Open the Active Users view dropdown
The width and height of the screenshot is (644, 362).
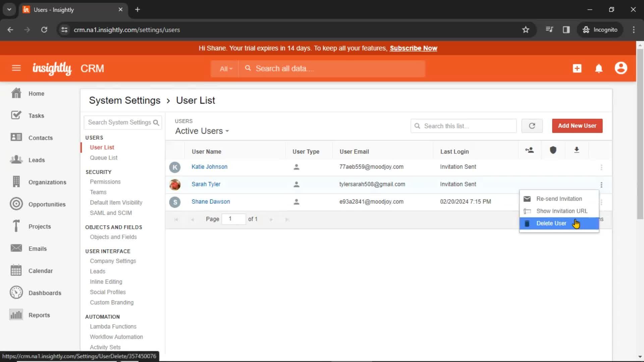[x=202, y=131]
